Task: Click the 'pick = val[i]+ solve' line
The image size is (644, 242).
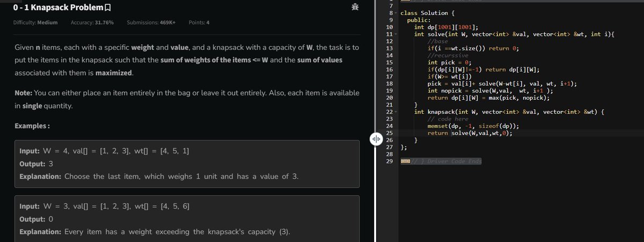Action: (502, 84)
